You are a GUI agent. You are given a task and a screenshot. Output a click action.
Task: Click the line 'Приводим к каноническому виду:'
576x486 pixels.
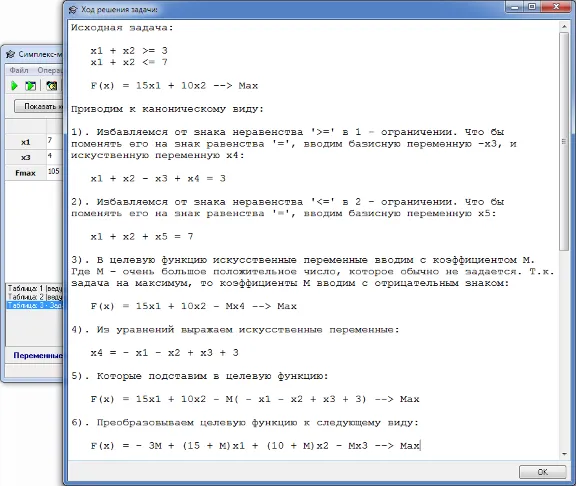(168, 109)
